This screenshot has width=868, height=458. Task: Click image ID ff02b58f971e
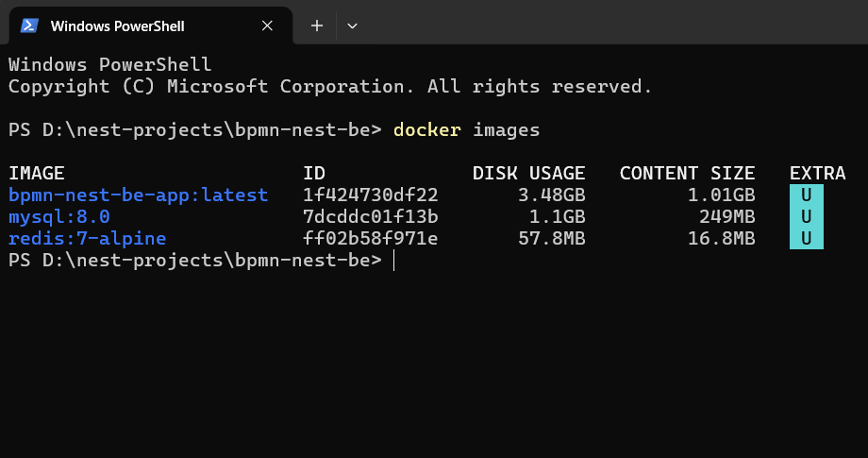point(371,239)
